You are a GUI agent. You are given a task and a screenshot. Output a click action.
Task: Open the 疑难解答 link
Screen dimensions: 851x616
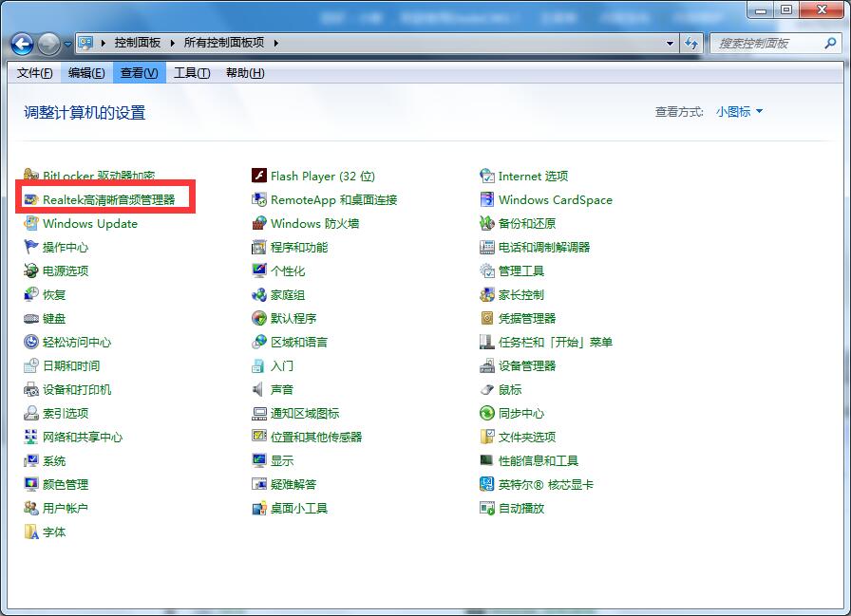[293, 484]
